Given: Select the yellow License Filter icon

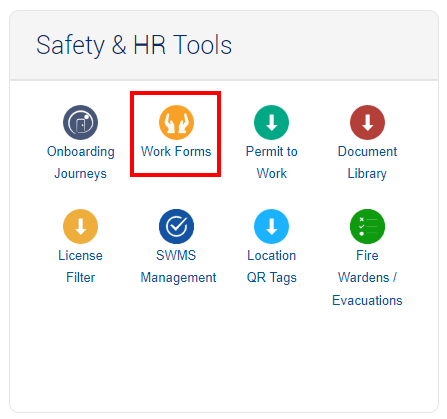Looking at the screenshot, I should [80, 226].
